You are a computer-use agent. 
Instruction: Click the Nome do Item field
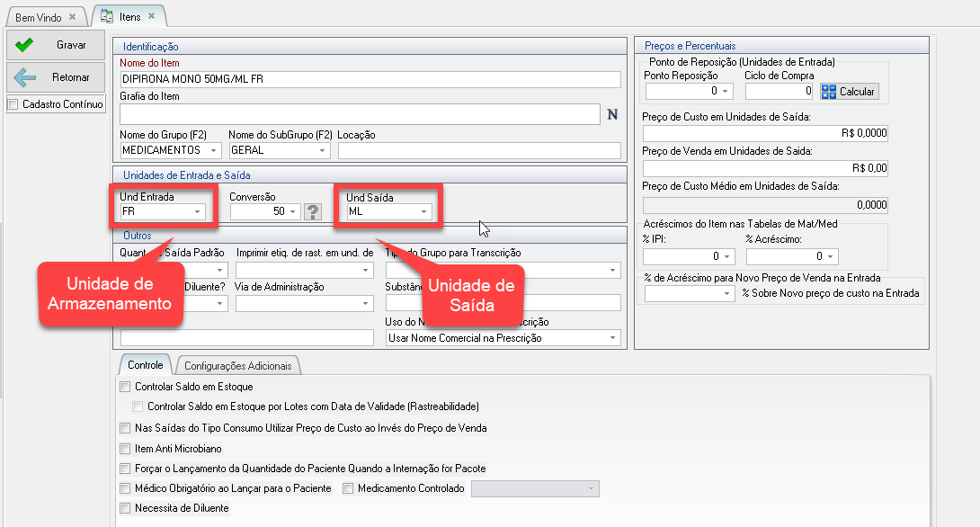(x=370, y=79)
